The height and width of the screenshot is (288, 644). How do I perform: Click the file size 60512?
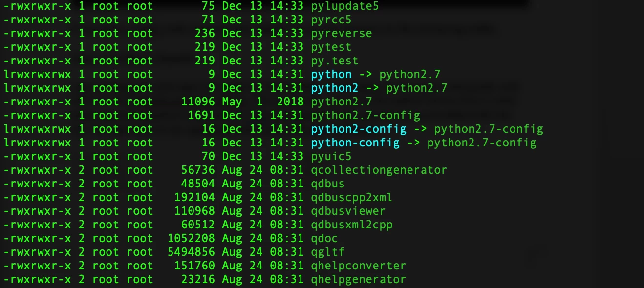click(x=198, y=225)
